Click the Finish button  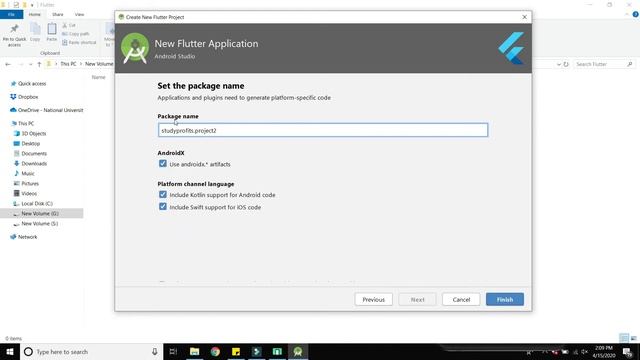tap(504, 299)
